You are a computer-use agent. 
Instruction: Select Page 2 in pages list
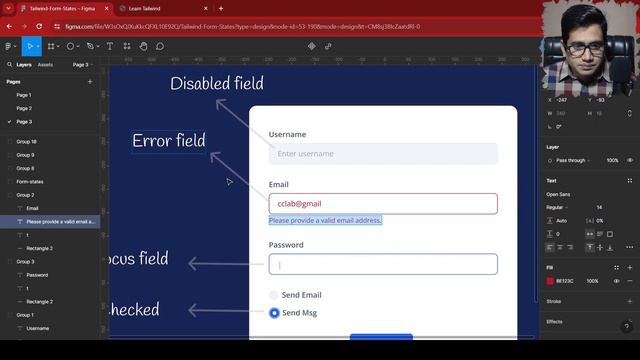[x=24, y=109]
